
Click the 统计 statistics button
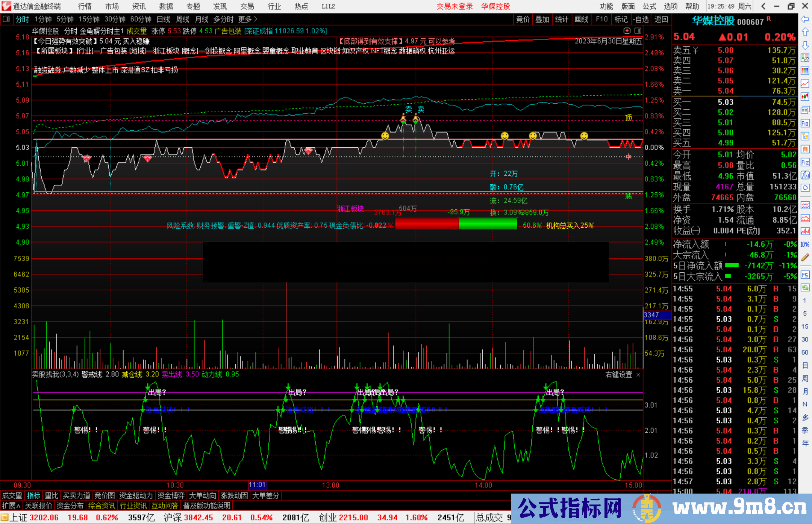pyautogui.click(x=562, y=19)
